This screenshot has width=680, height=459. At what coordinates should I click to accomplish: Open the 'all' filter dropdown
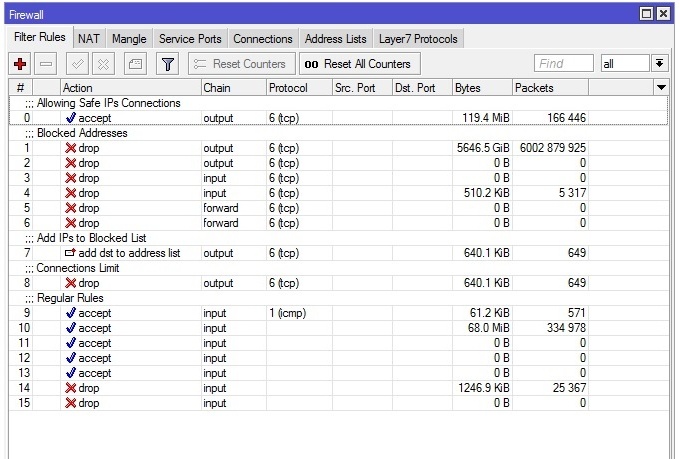(624, 64)
